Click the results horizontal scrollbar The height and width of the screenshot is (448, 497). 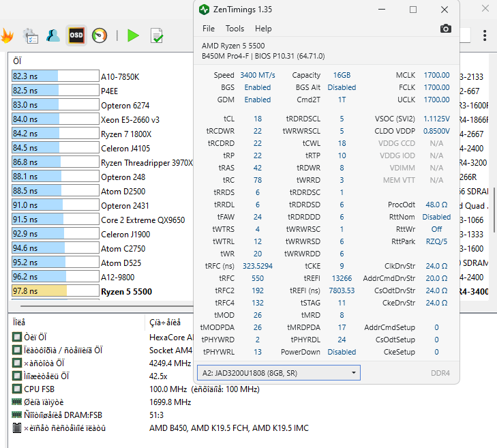[x=107, y=306]
